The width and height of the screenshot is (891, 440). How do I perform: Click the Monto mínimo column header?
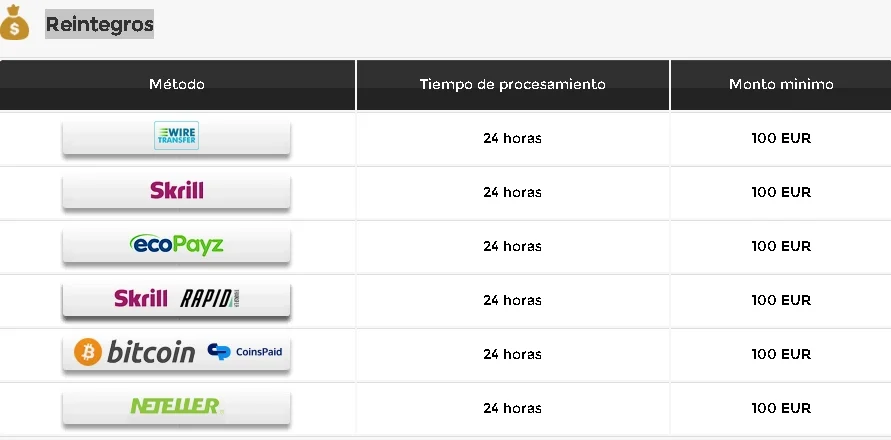[x=781, y=85]
